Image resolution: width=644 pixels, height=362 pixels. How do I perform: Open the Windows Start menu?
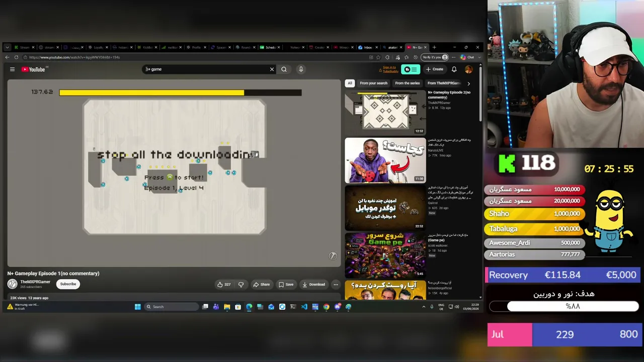pos(137,307)
